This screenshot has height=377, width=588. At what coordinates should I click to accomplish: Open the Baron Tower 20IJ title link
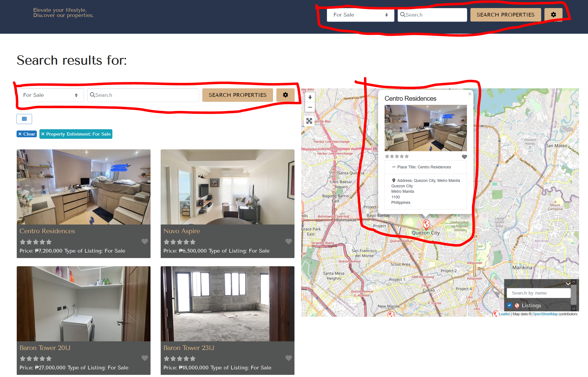click(x=45, y=348)
